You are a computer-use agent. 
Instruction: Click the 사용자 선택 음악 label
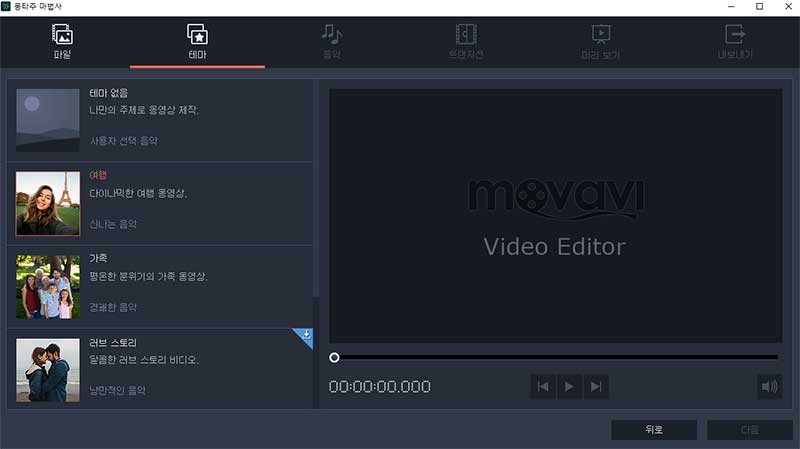[x=124, y=141]
